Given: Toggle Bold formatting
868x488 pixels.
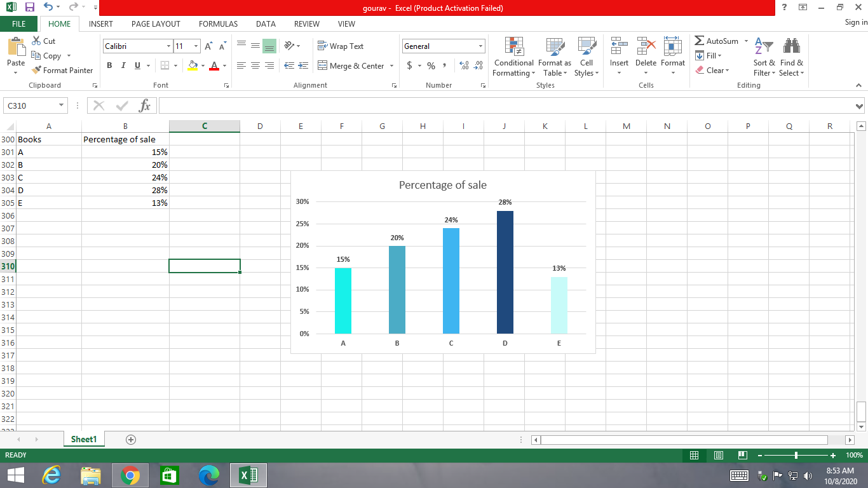Looking at the screenshot, I should click(109, 65).
